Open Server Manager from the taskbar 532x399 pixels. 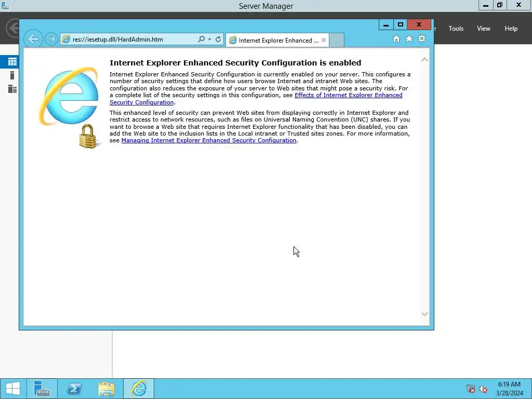pyautogui.click(x=42, y=389)
